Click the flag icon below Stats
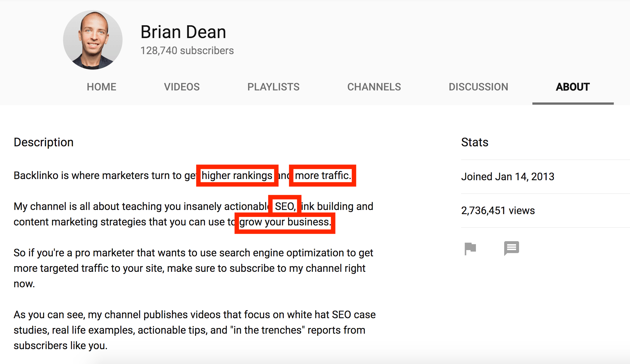 tap(470, 247)
